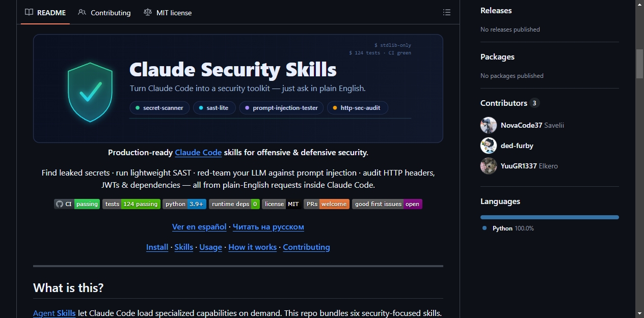Open the Читать на русском link
The width and height of the screenshot is (644, 318).
point(269,227)
